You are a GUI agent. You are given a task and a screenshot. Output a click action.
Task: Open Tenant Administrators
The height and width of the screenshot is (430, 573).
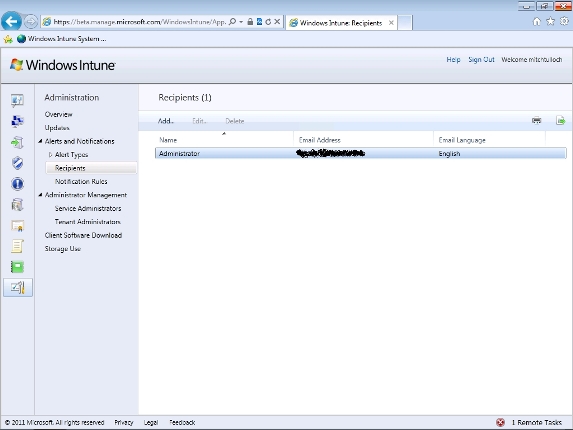pos(88,222)
